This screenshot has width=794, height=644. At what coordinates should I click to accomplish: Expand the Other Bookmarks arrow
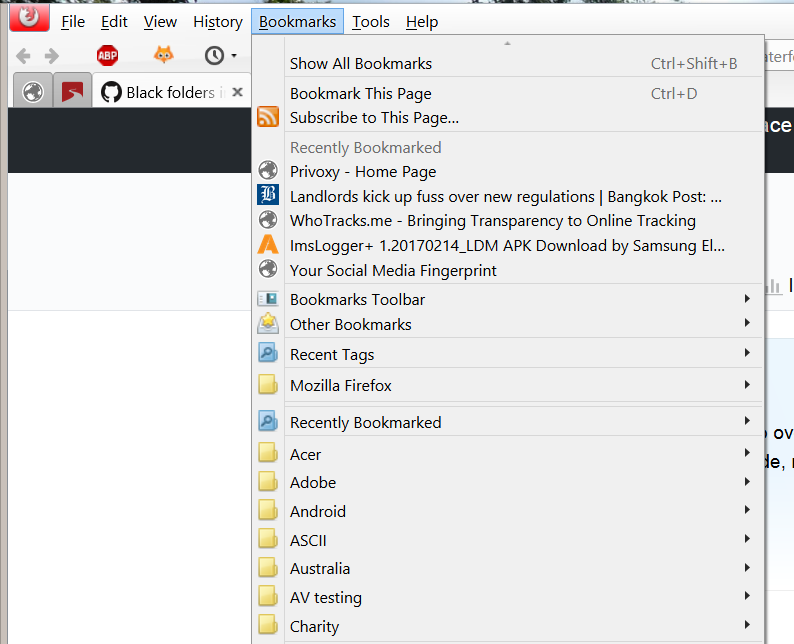coord(747,323)
